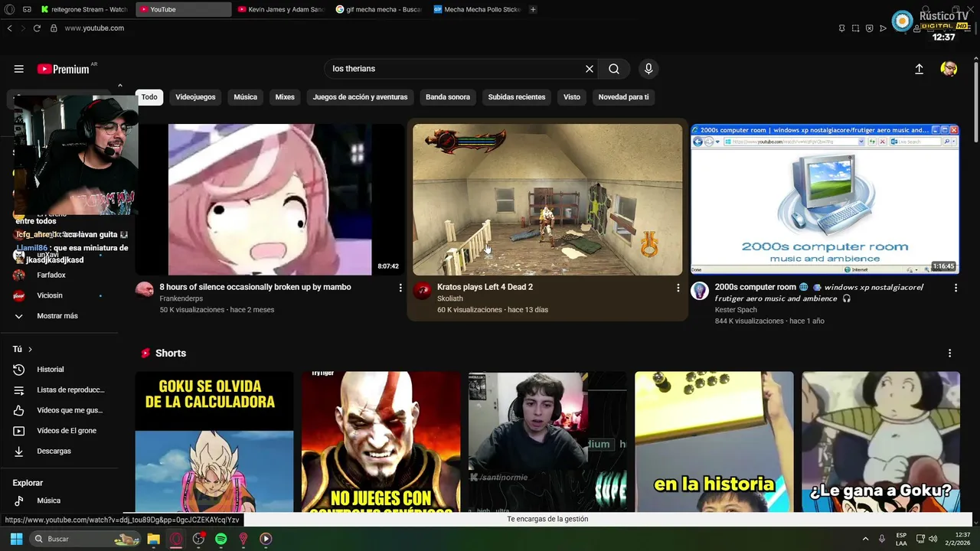Reload the page in browser toolbar

coord(37,28)
